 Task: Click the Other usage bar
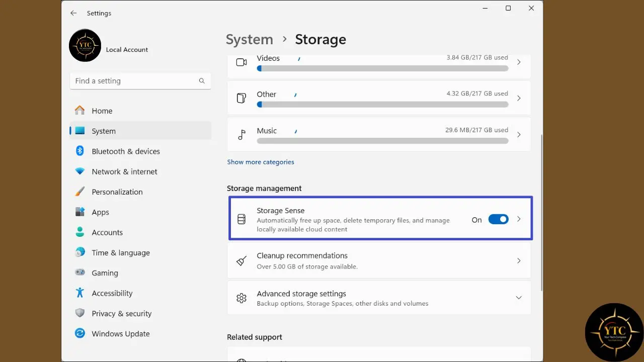point(382,105)
